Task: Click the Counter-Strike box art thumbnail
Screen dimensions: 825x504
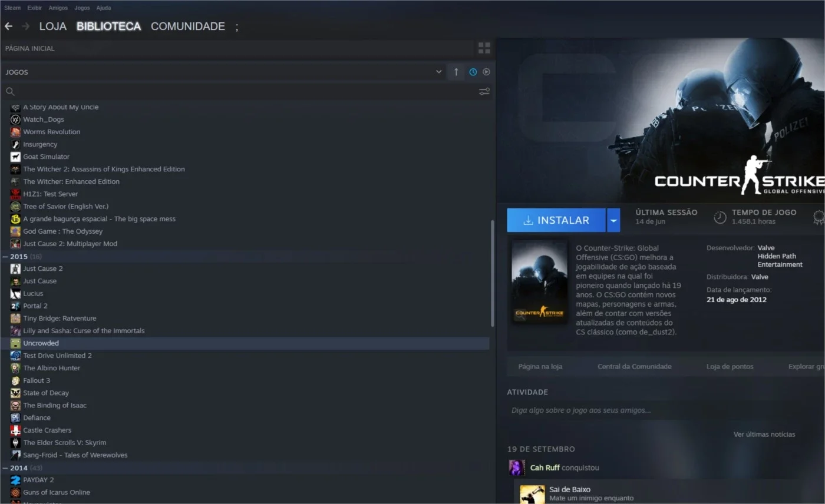Action: tap(540, 281)
